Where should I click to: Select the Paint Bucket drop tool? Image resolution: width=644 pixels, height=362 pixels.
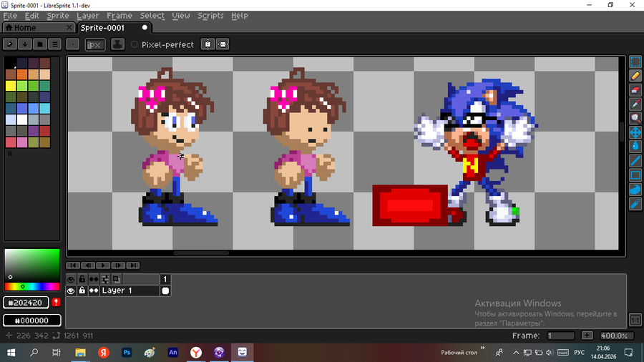click(x=635, y=147)
